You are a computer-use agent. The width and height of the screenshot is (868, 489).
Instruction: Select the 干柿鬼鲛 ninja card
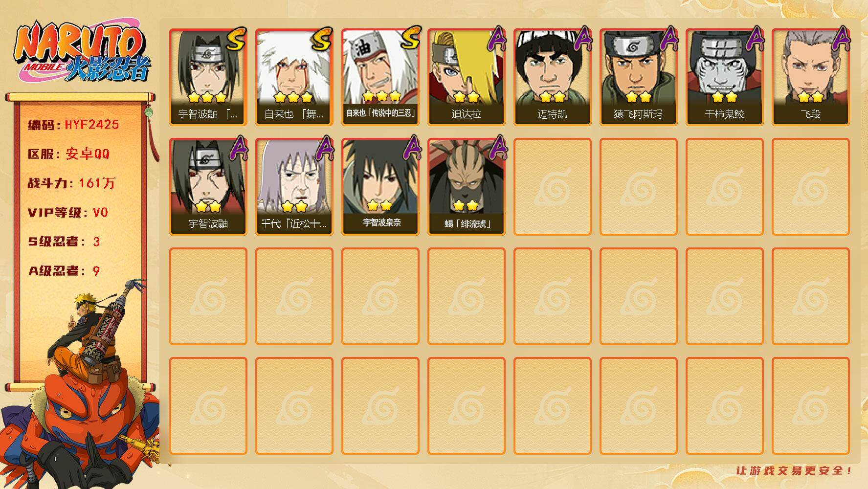pos(724,77)
